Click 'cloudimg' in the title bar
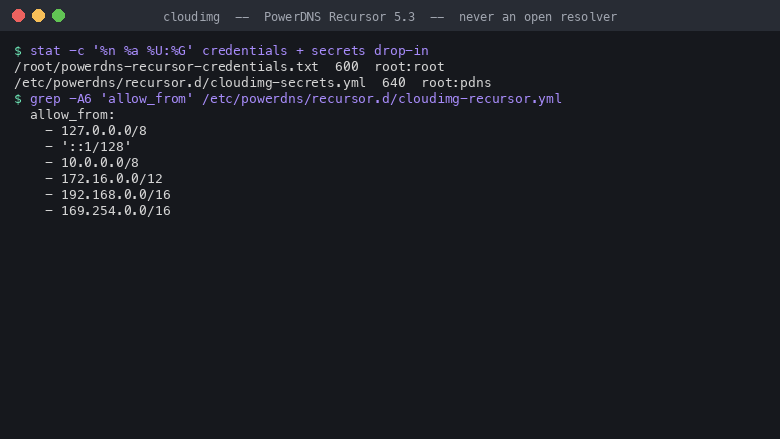Viewport: 780px width, 439px height. click(192, 17)
